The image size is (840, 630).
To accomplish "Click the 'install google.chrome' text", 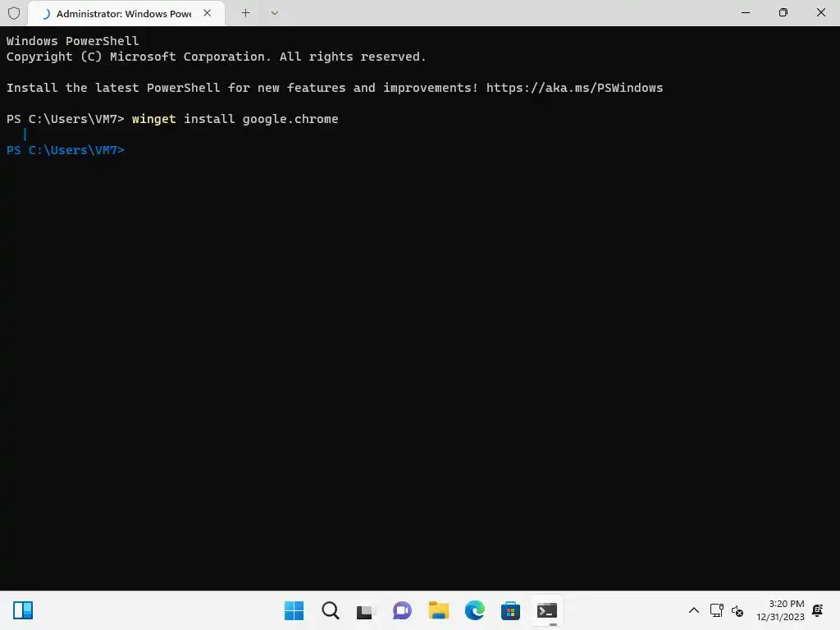I will pyautogui.click(x=261, y=119).
